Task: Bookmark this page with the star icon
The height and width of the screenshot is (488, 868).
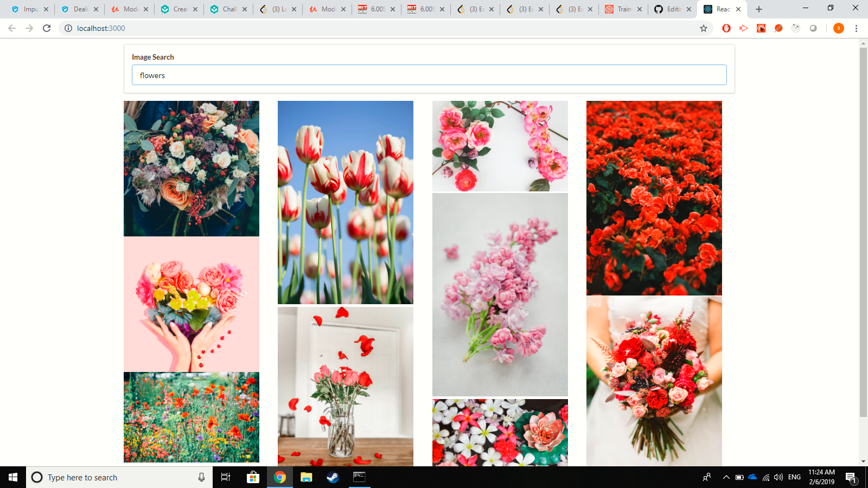Action: (x=704, y=28)
